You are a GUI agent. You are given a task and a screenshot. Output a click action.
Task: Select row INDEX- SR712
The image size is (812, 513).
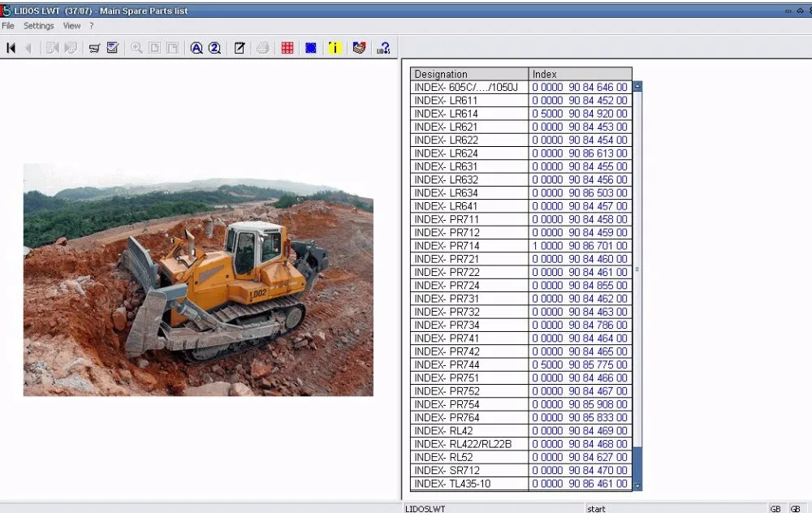(x=521, y=470)
